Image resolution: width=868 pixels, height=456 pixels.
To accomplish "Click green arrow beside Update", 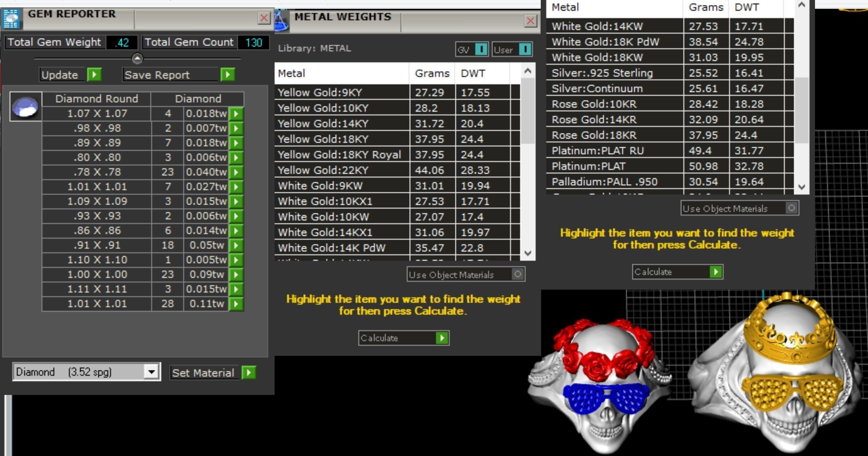I will click(94, 75).
